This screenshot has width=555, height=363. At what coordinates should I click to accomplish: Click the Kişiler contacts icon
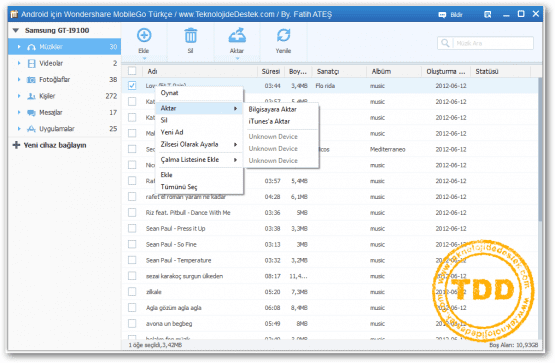[x=32, y=96]
